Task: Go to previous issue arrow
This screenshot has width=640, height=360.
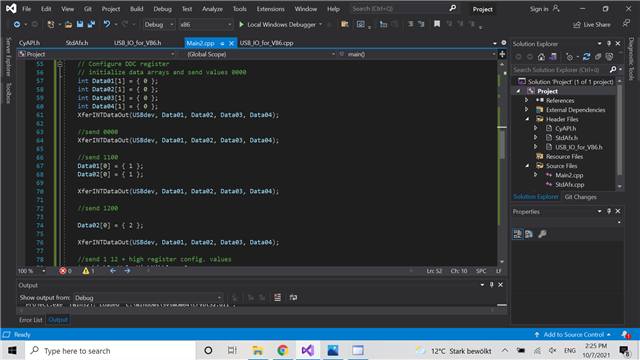Action: click(113, 271)
